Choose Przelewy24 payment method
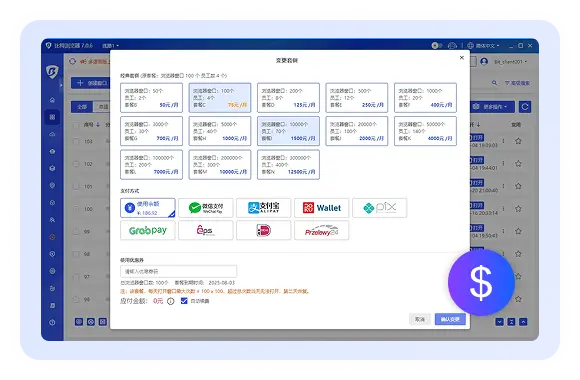Screen dimensions: 580x380 click(x=321, y=231)
